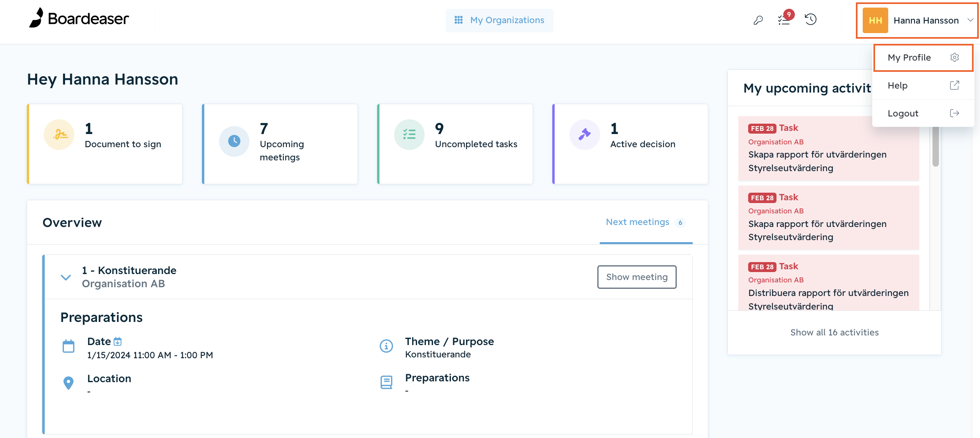Click the Document to sign signature icon

[x=59, y=134]
